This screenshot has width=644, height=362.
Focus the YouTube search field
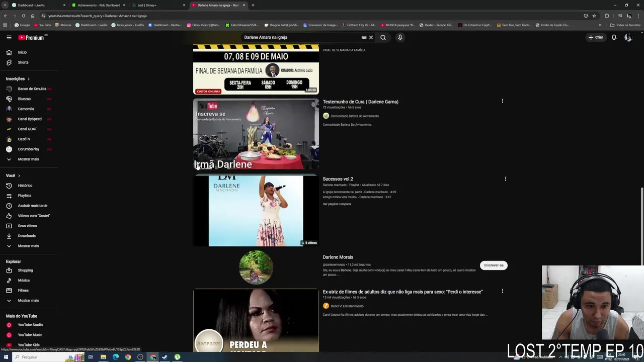(x=299, y=37)
